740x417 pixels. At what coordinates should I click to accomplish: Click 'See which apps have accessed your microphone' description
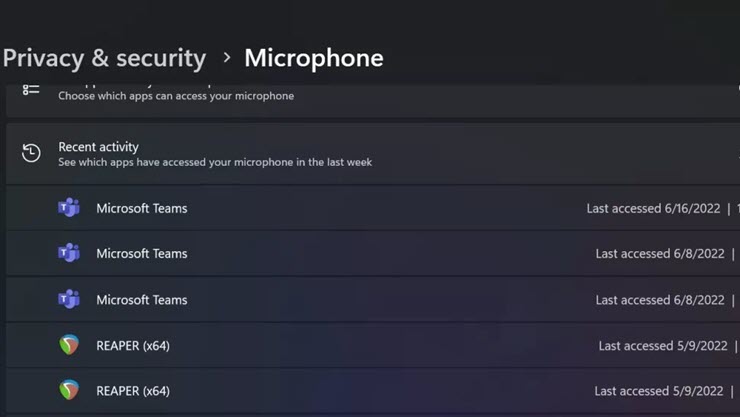[x=214, y=162]
